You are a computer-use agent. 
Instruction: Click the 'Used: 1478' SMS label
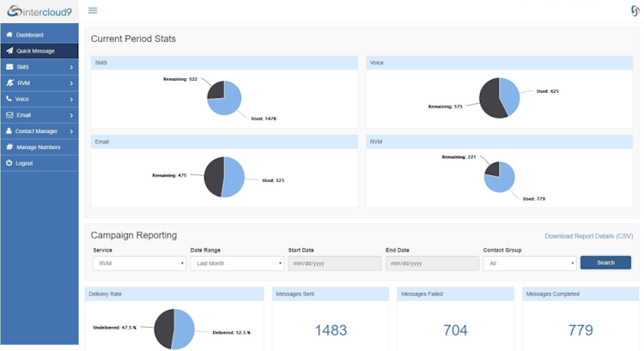coord(264,118)
